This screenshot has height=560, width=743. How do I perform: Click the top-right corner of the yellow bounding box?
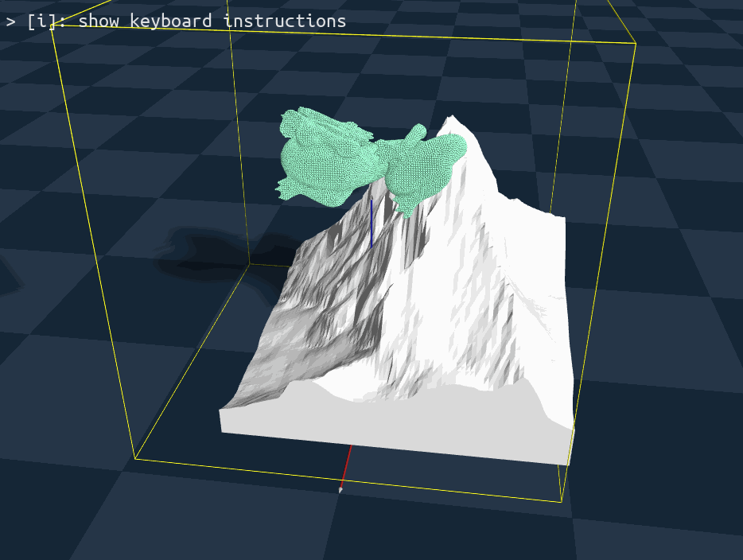click(635, 43)
